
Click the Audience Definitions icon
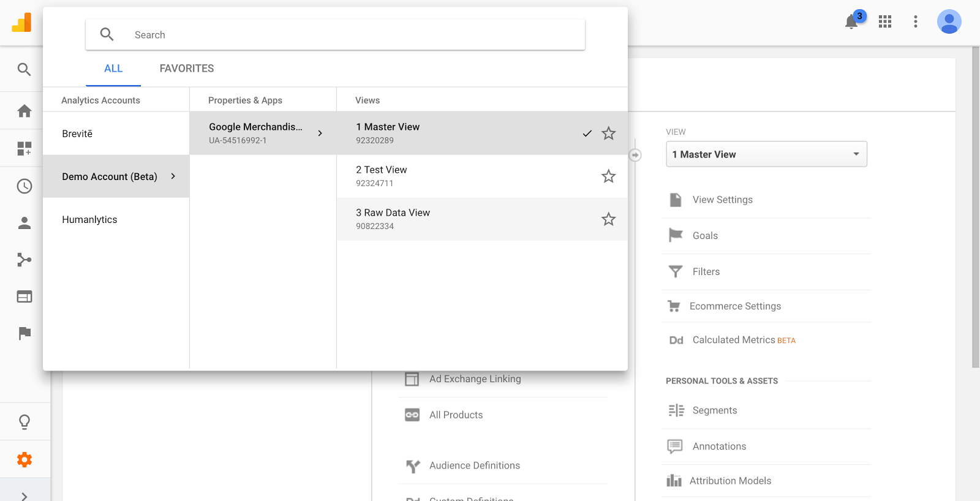pyautogui.click(x=413, y=466)
